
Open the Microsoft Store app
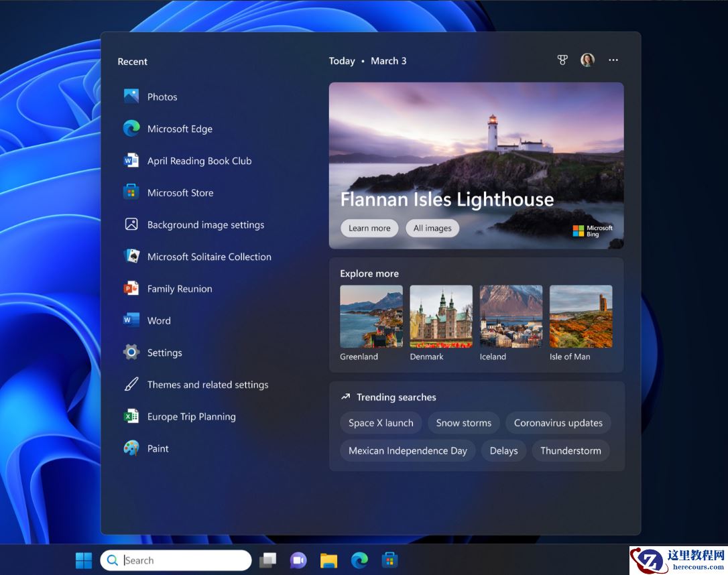(x=181, y=193)
